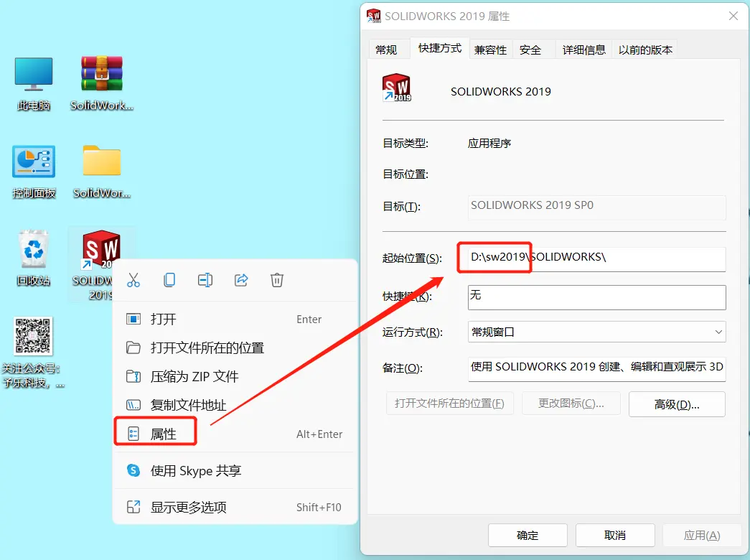Click the 取消 button
This screenshot has width=750, height=560.
(x=615, y=535)
